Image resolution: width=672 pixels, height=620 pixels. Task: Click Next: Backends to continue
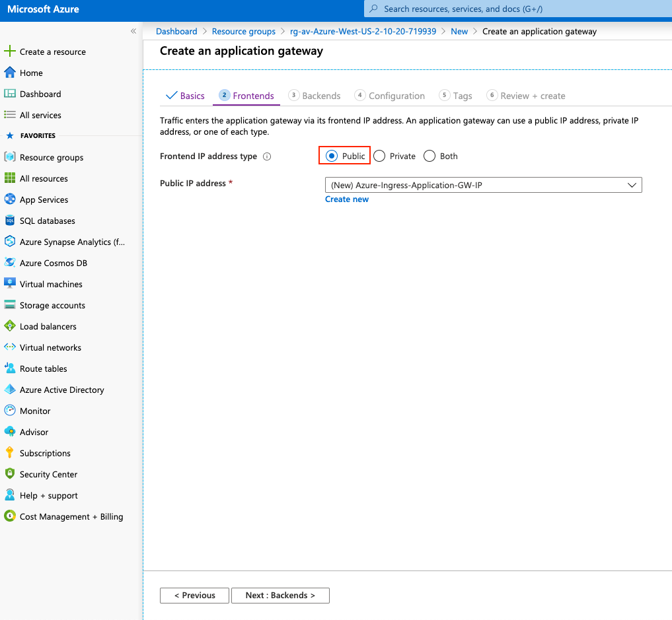coord(280,595)
